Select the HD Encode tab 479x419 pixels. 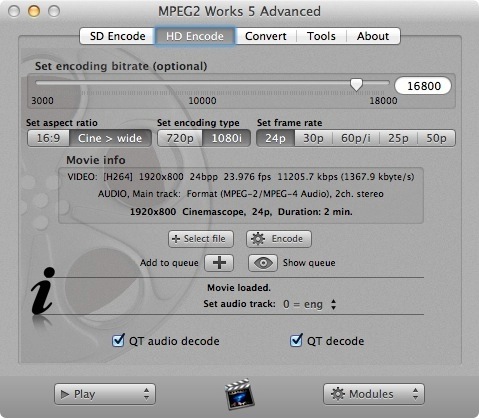[x=195, y=36]
